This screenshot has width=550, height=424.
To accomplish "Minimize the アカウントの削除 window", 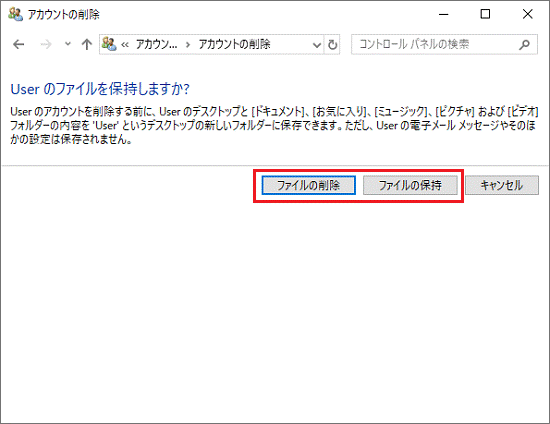I will (444, 14).
